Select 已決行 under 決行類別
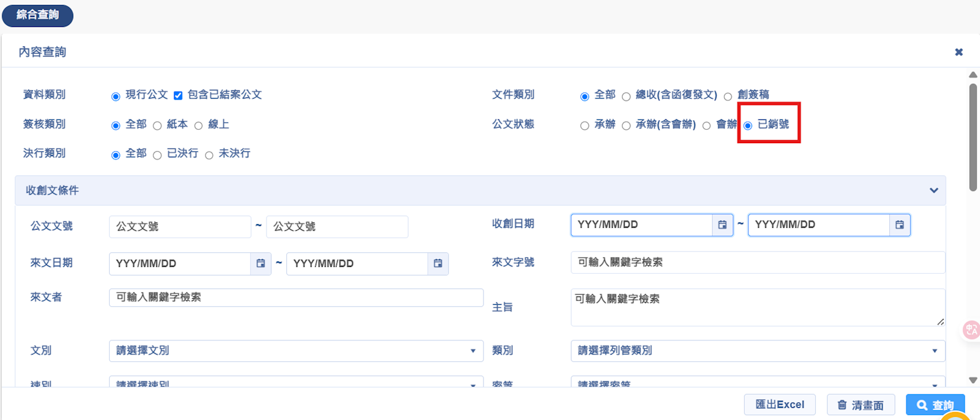Screen dimensions: 980x420 click(158, 155)
